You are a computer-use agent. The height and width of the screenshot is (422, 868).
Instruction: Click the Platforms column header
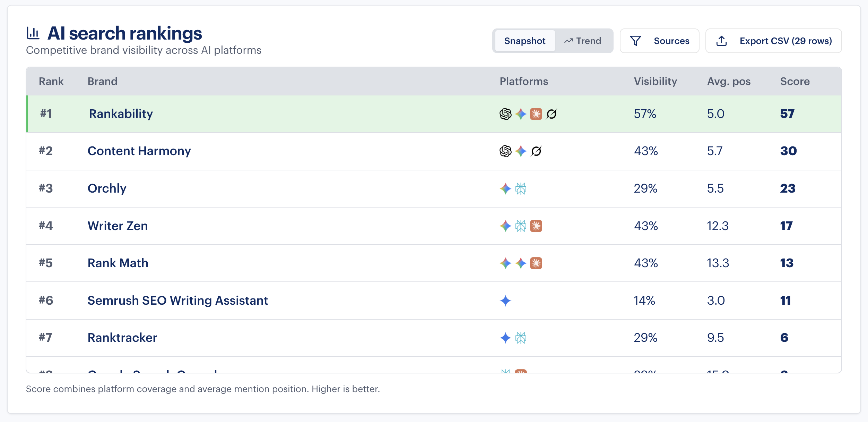coord(524,81)
